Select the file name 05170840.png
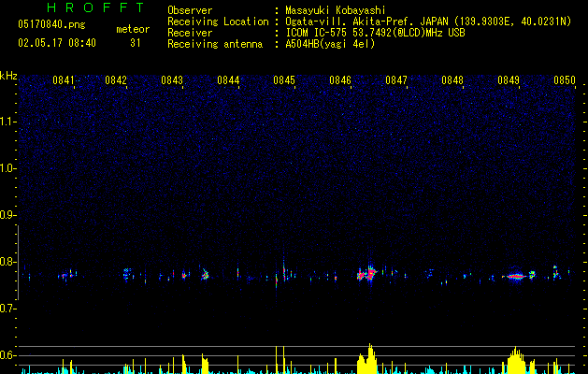588x374 pixels. 51,24
